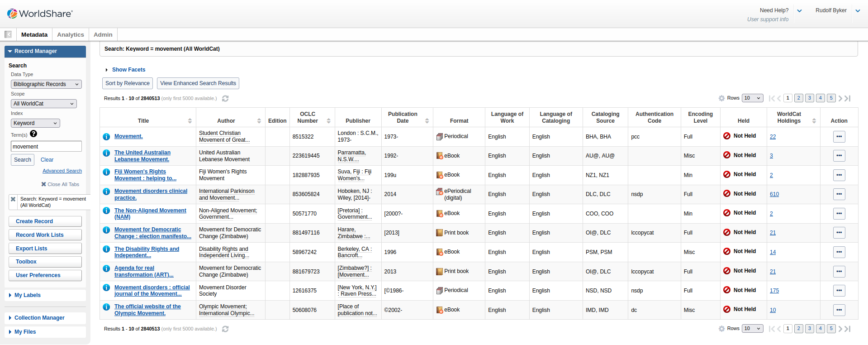
Task: Click the Search button
Action: [23, 160]
